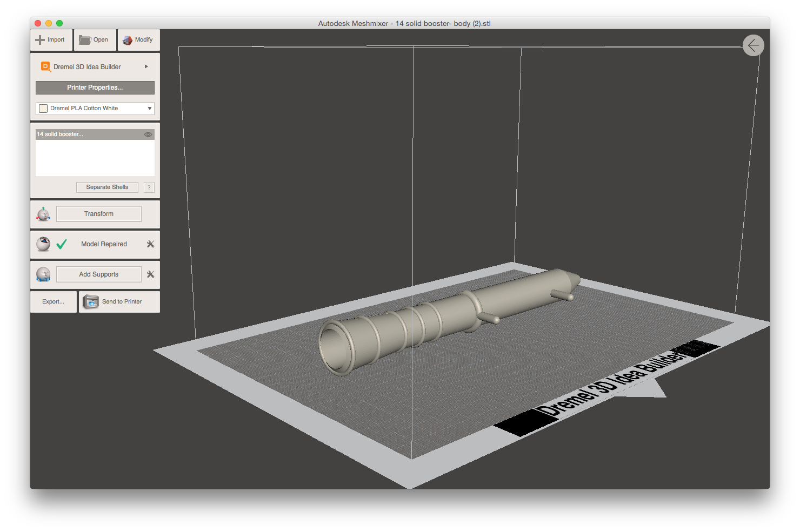Click the Separate Shells button
Viewport: 800px width, 532px height.
(x=107, y=187)
